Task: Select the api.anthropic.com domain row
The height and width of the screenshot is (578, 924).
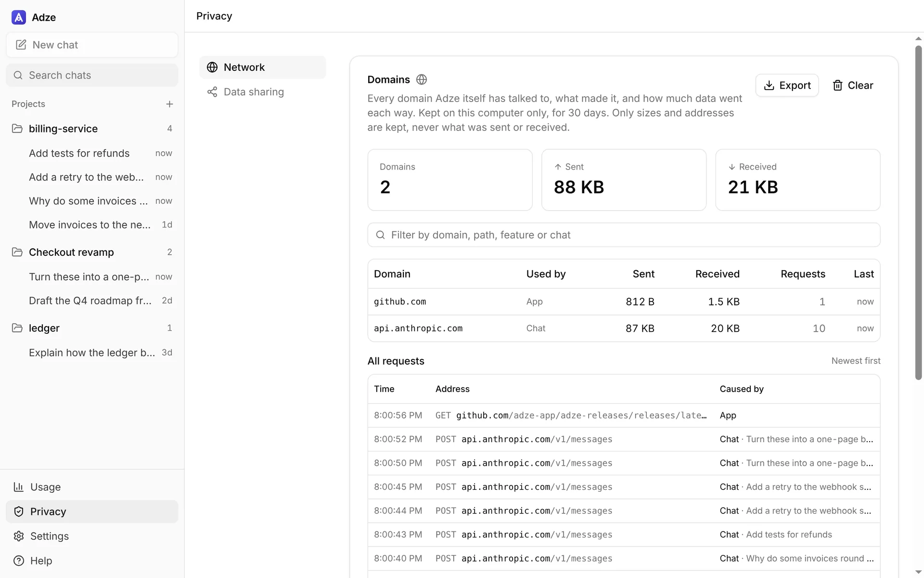Action: point(624,328)
